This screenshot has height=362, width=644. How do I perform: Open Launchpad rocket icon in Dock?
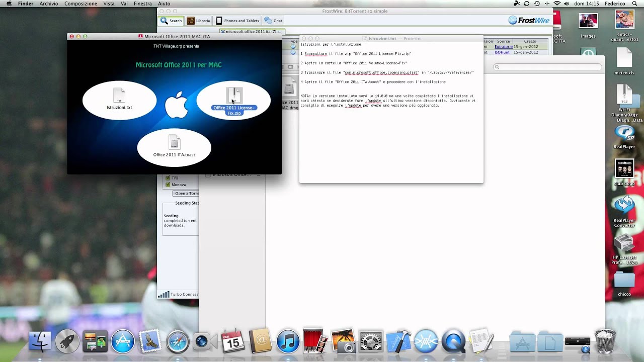click(67, 342)
